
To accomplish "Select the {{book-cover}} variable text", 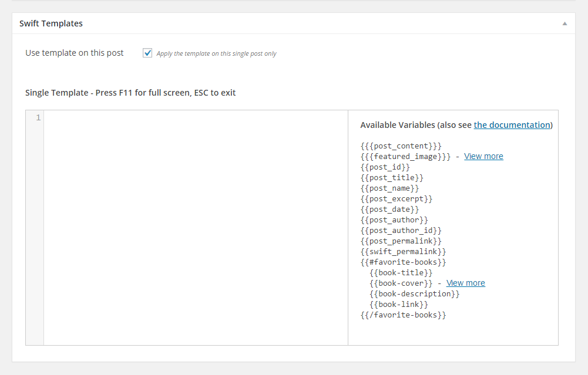I will coord(401,283).
